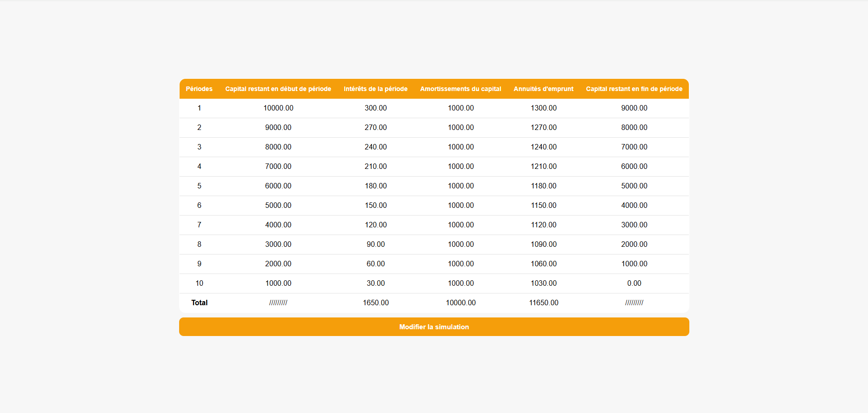Select the Périodes column header

click(x=199, y=89)
